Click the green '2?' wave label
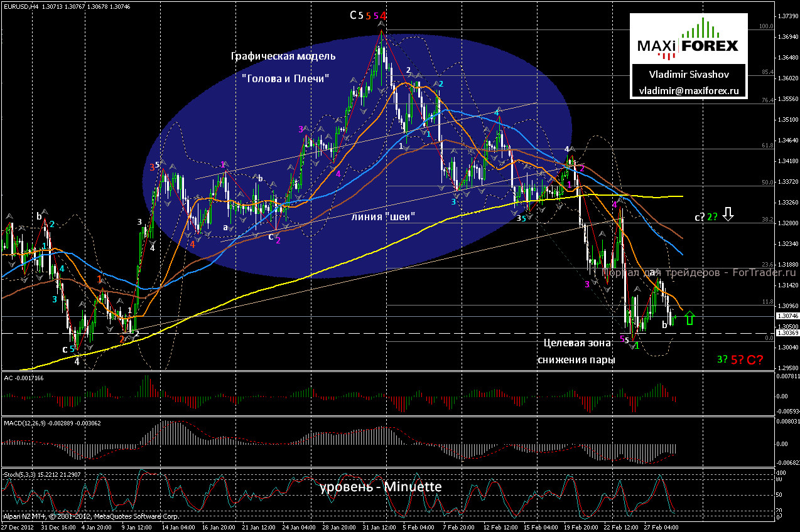 (712, 217)
